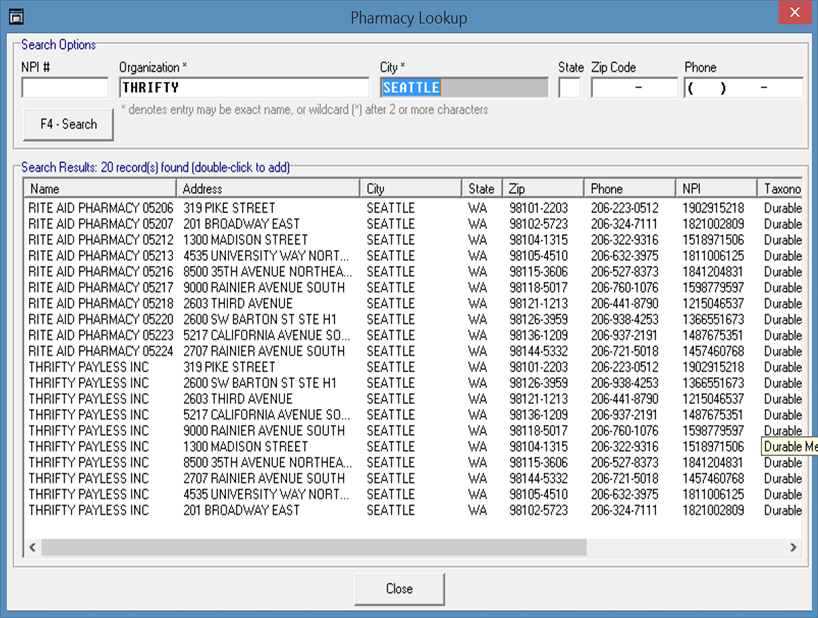This screenshot has height=618, width=818.
Task: Select RITE AID PHARMACY 05206 row
Action: (101, 208)
